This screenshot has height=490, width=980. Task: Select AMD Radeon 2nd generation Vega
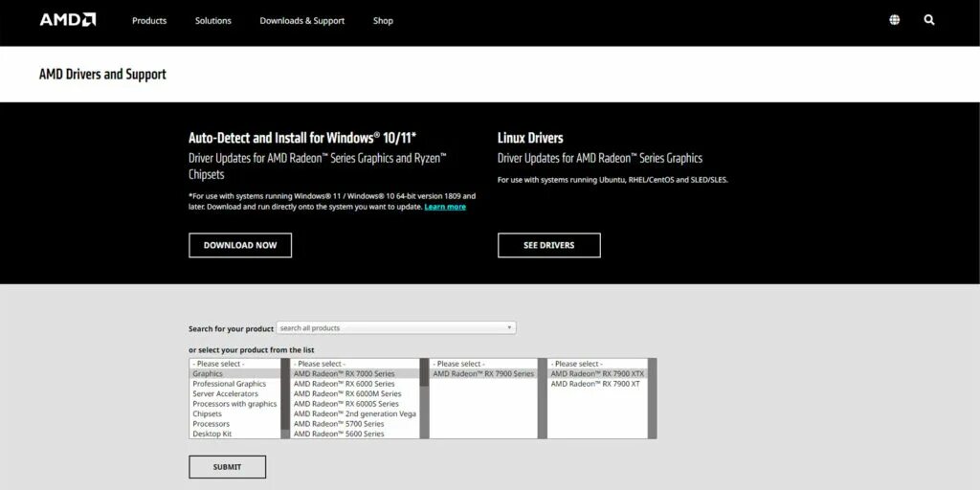click(x=355, y=413)
